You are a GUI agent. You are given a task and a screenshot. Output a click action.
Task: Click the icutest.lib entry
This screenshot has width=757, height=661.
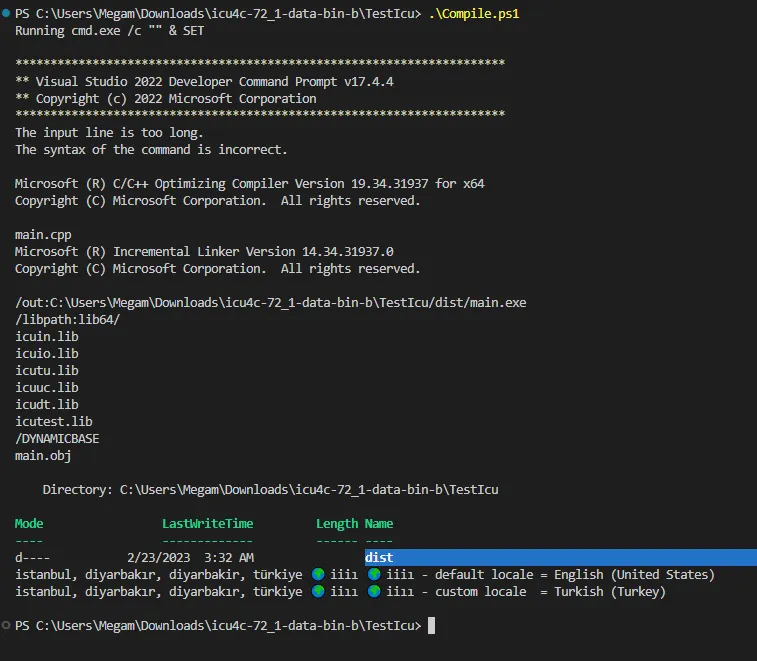[x=54, y=422]
